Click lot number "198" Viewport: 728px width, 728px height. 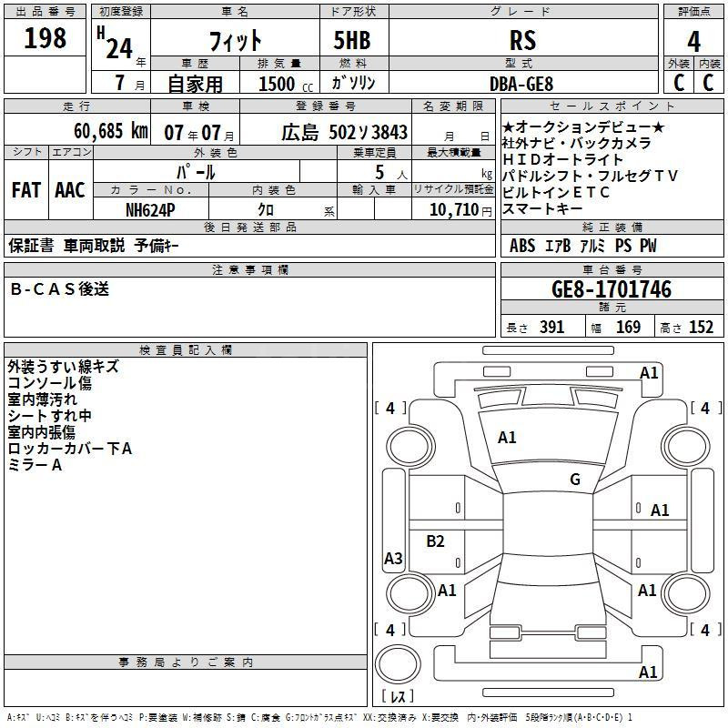[45, 38]
